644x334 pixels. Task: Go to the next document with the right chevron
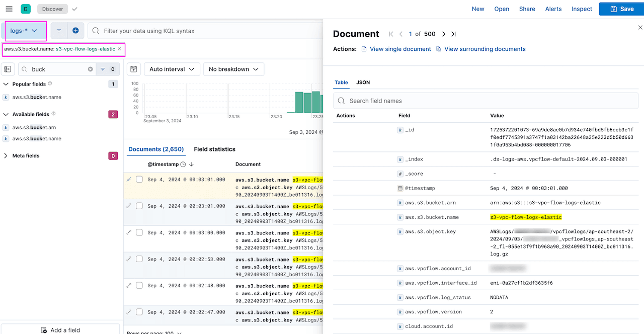(443, 34)
